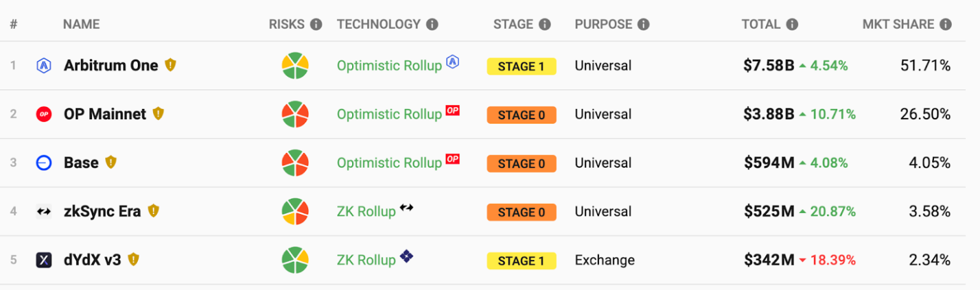Open the OP Mainnet project link
Viewport: 980px width, 290px height.
(105, 115)
